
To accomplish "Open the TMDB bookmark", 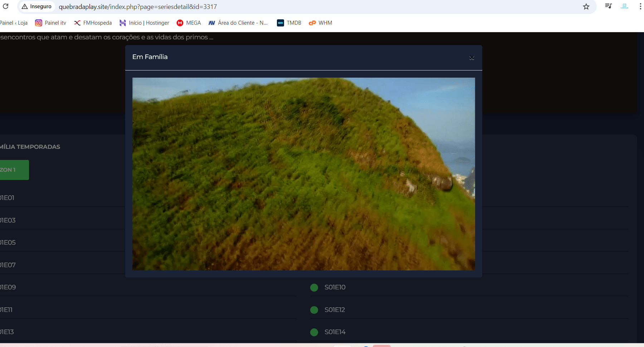I will point(289,23).
